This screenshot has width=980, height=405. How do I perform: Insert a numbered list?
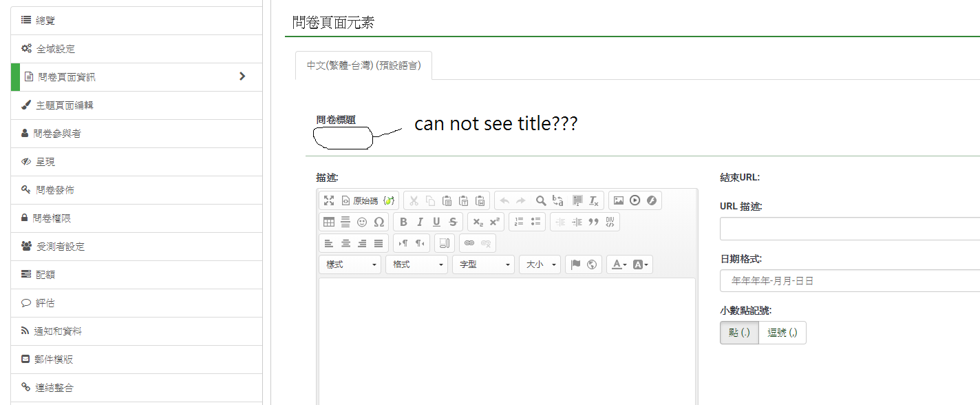click(x=520, y=222)
